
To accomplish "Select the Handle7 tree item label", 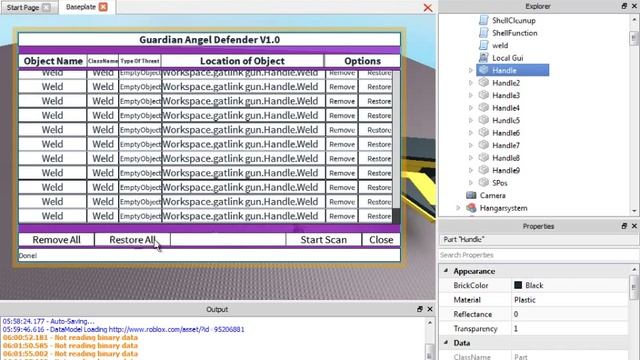I will click(506, 145).
